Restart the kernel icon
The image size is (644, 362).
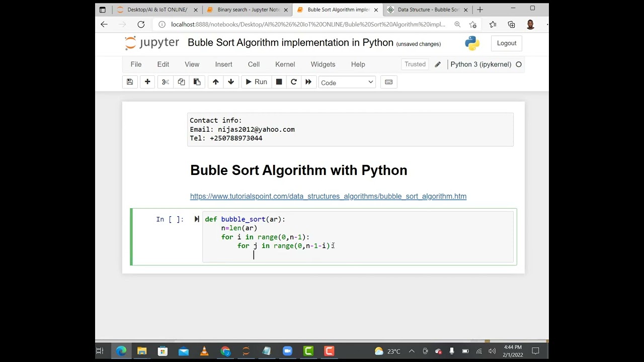(x=294, y=82)
